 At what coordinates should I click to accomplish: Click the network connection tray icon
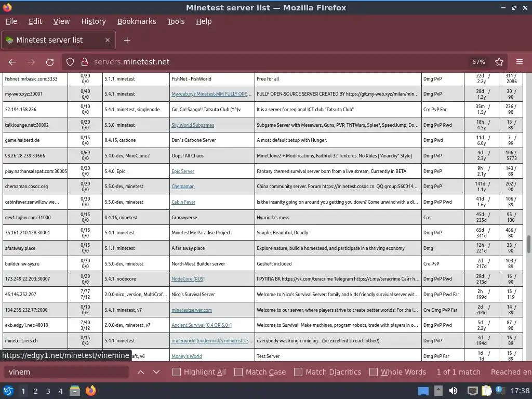[472, 391]
